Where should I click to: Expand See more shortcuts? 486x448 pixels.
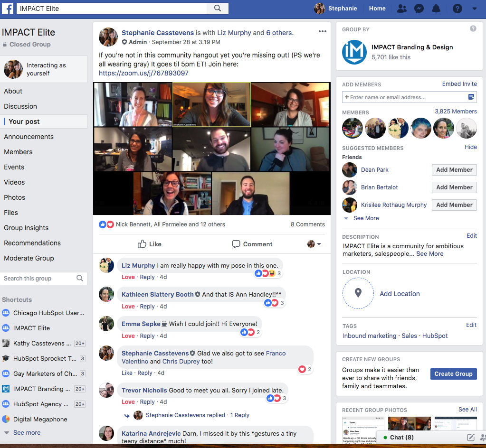click(27, 432)
